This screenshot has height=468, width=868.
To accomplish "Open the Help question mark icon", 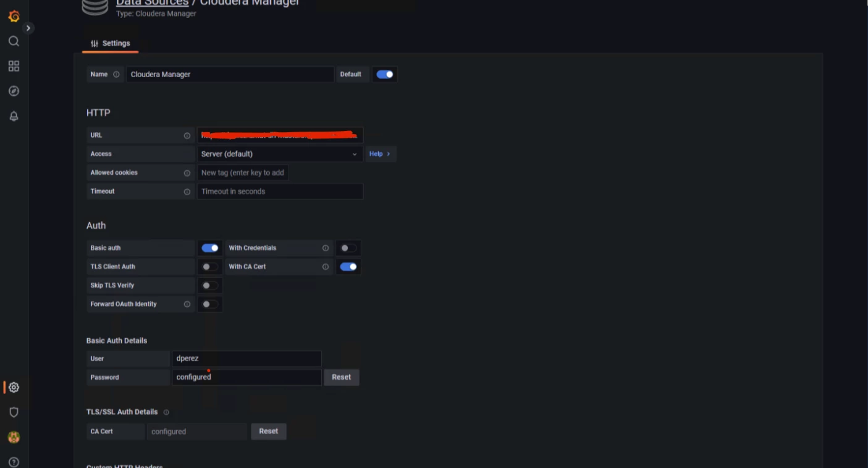I will [x=14, y=462].
